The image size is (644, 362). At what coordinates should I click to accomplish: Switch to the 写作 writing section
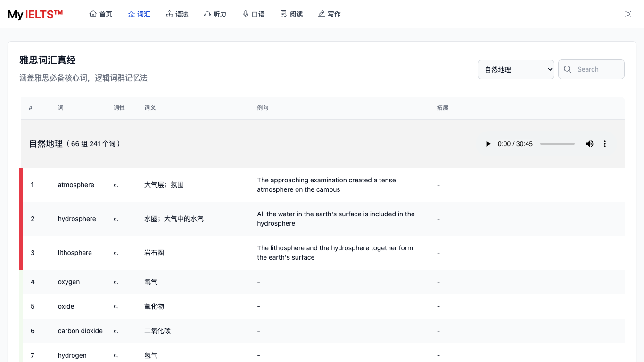[x=330, y=14]
